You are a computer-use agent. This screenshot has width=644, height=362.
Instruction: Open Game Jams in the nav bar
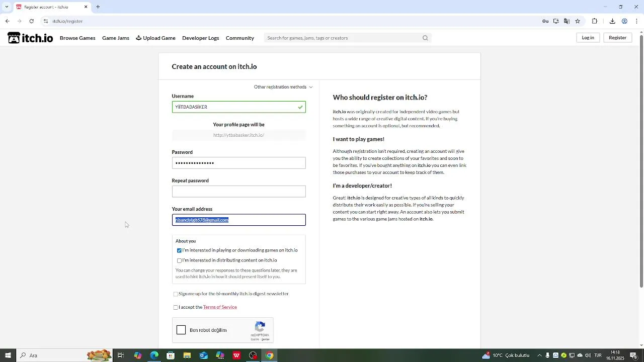pos(116,38)
